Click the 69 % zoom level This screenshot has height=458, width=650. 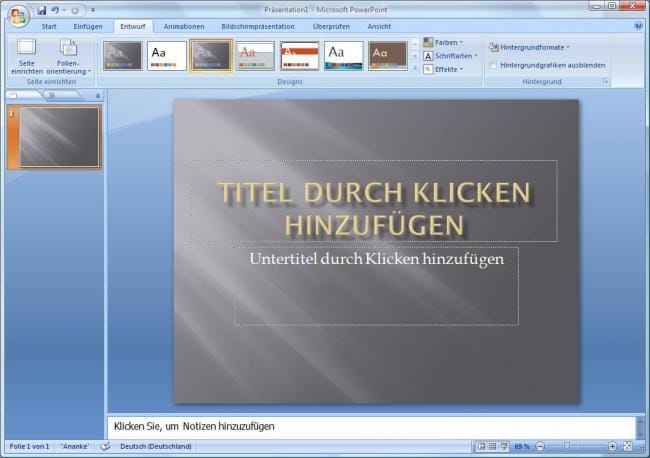pos(522,446)
